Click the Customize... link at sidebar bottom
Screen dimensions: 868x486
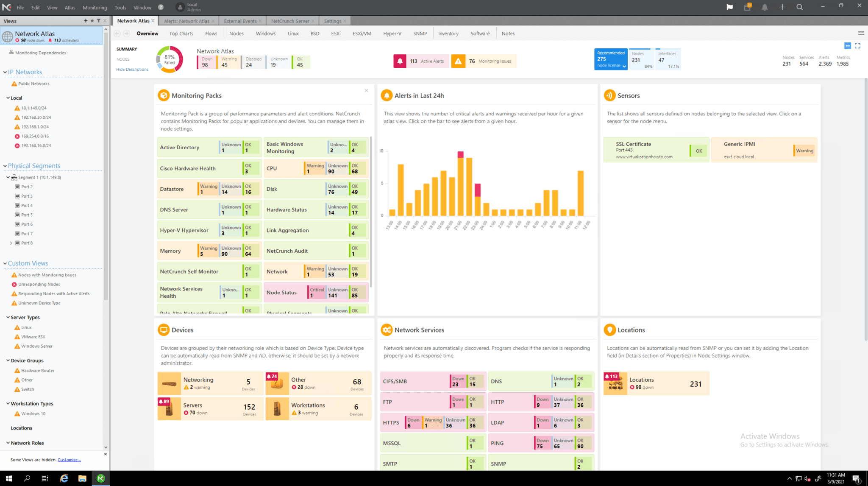[x=69, y=459]
